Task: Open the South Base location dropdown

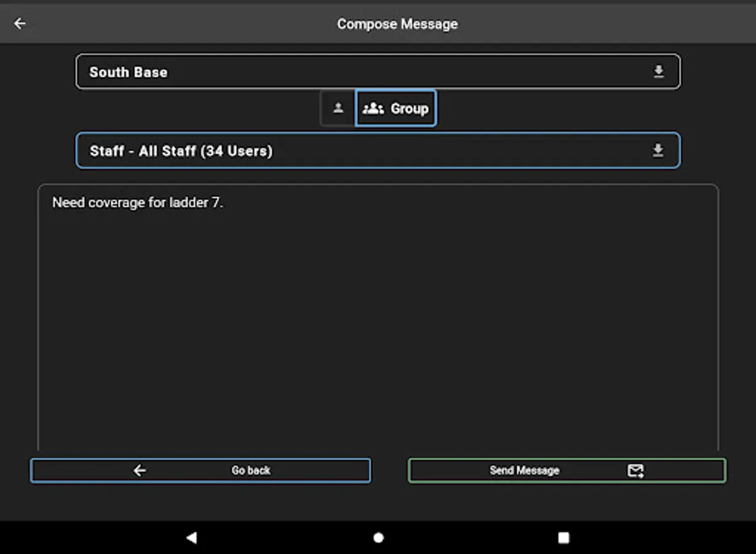Action: 378,72
